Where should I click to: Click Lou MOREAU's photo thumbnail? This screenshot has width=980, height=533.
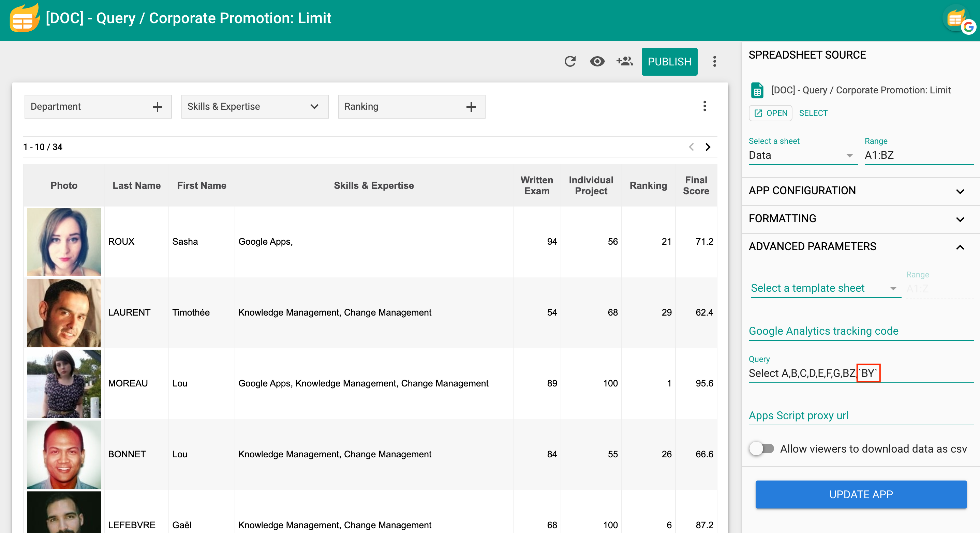coord(64,383)
